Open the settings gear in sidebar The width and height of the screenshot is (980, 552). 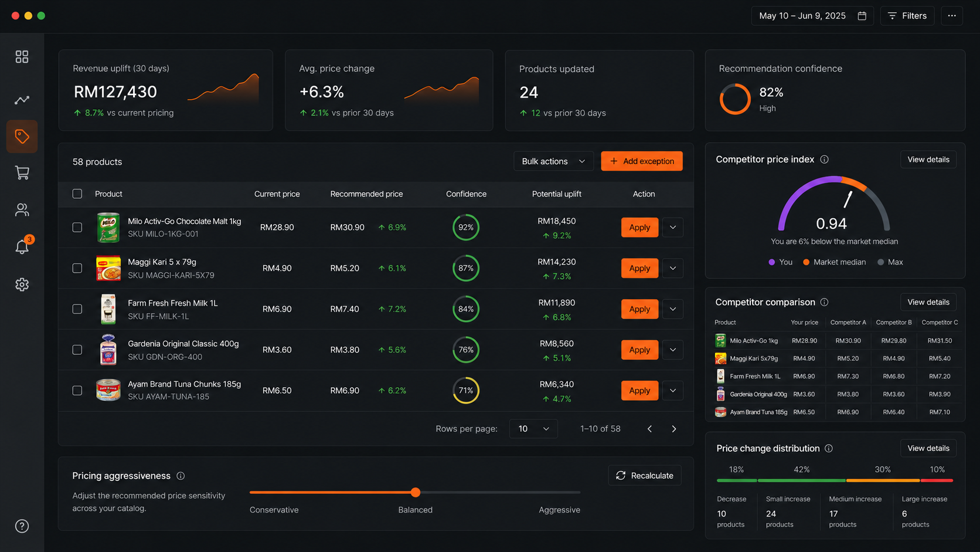22,285
